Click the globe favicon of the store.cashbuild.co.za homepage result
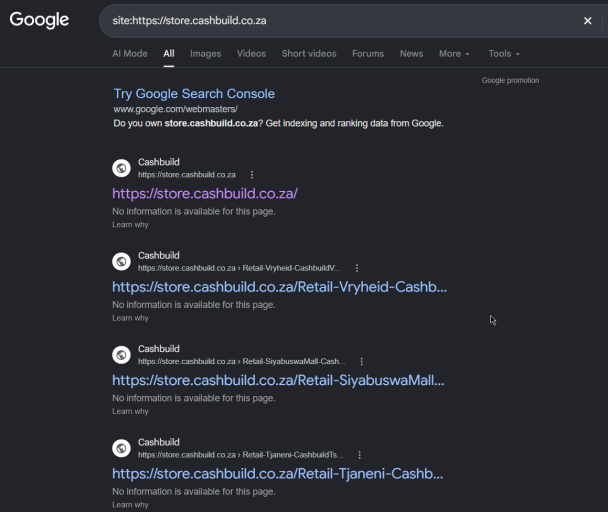Image resolution: width=608 pixels, height=512 pixels. (x=121, y=168)
